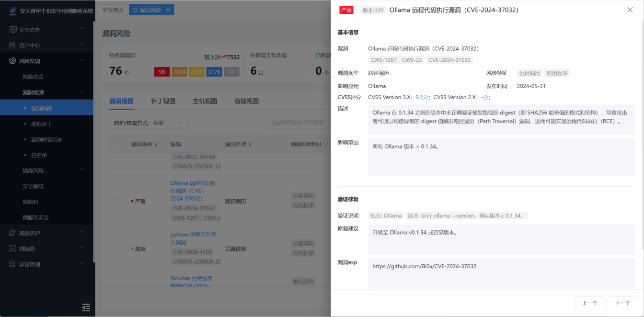Open the 防护/修复方式 dropdown
The height and width of the screenshot is (317, 644).
[x=148, y=123]
